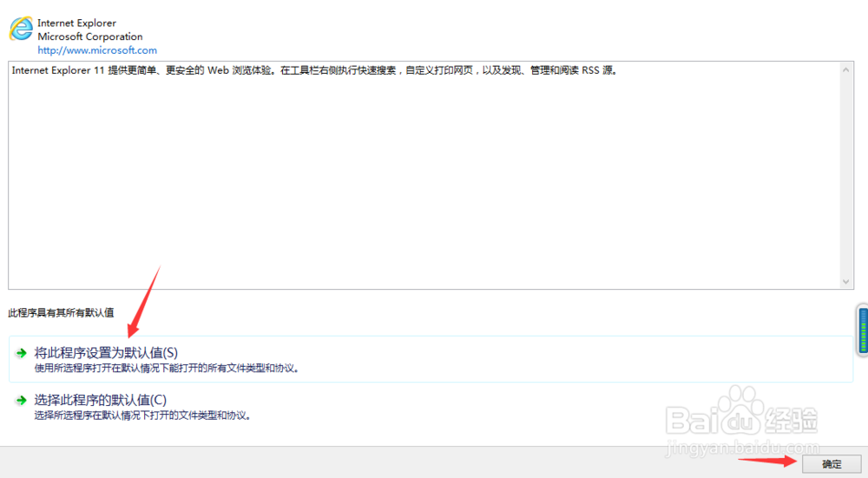Click the Internet Explorer 11 description text
This screenshot has width=868, height=478.
point(314,70)
